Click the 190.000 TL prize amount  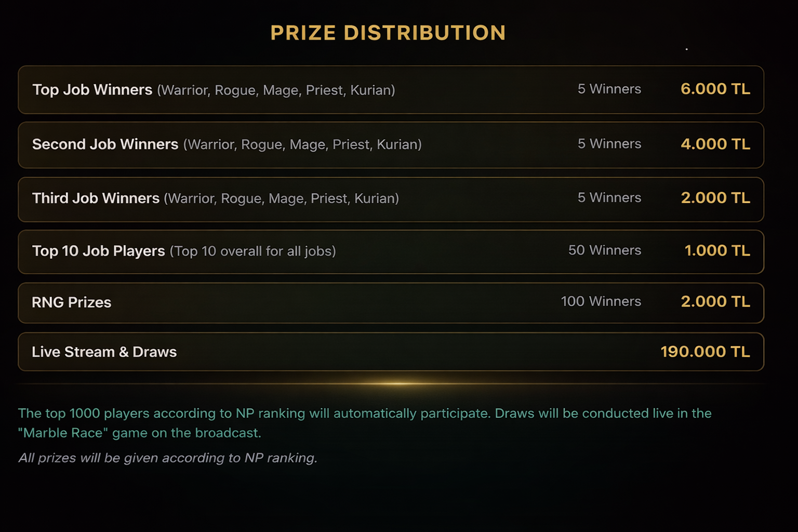pyautogui.click(x=704, y=352)
